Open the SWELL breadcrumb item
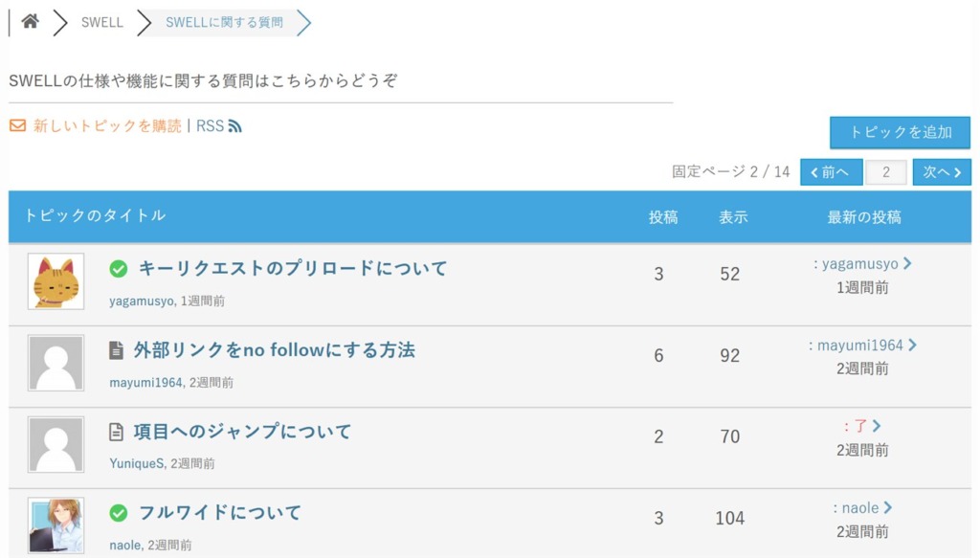The height and width of the screenshot is (558, 980). pos(101,23)
